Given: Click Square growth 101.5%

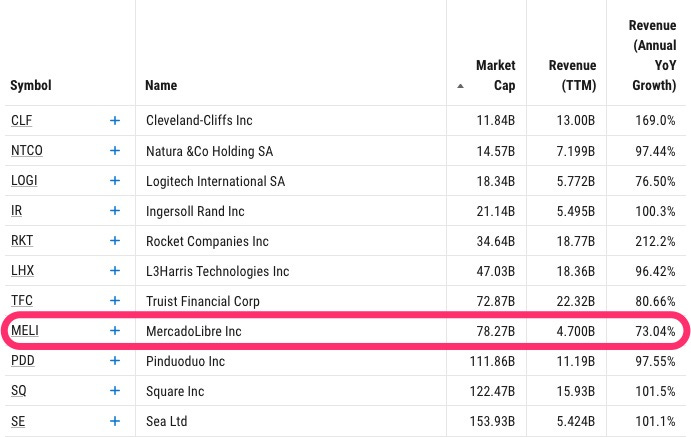Looking at the screenshot, I should (x=655, y=391).
